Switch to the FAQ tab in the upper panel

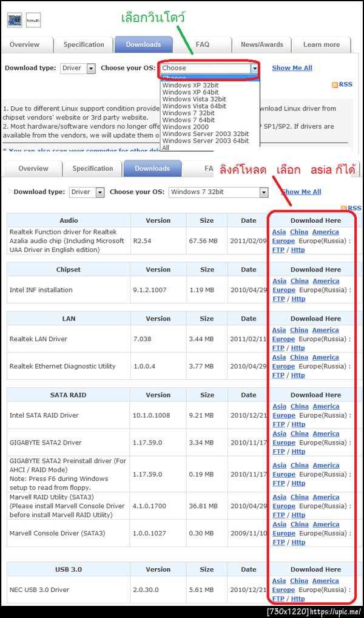203,44
